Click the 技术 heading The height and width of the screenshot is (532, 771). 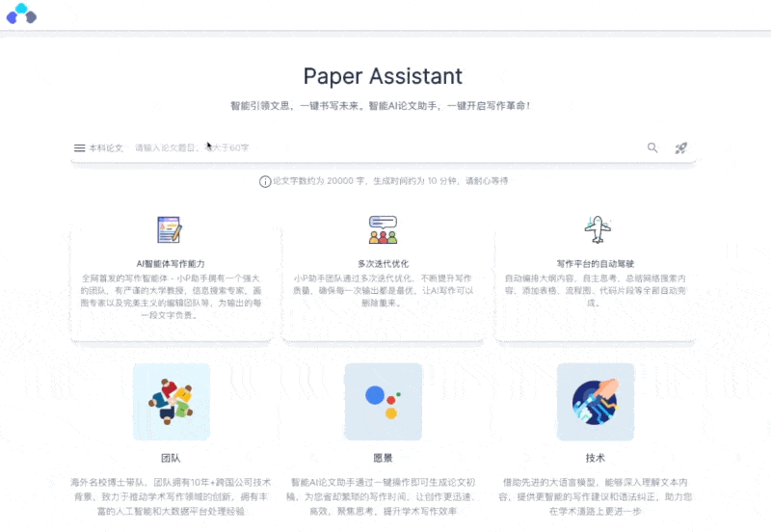[x=596, y=458]
